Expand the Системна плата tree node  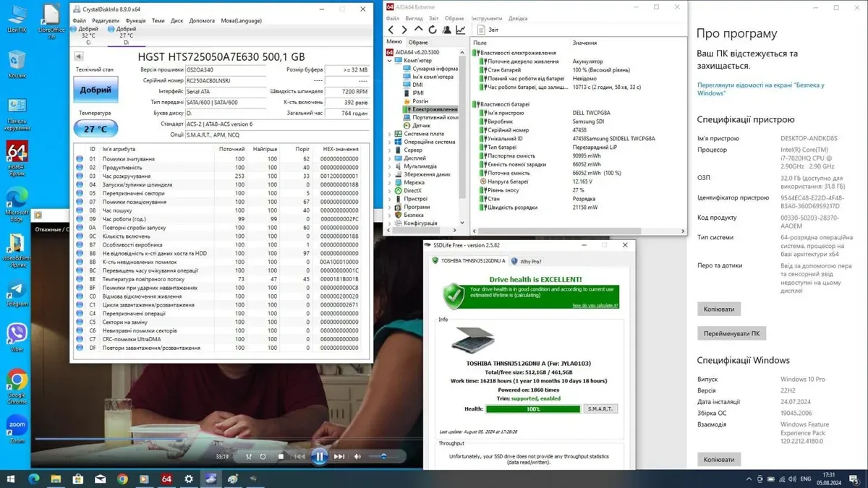click(x=390, y=134)
